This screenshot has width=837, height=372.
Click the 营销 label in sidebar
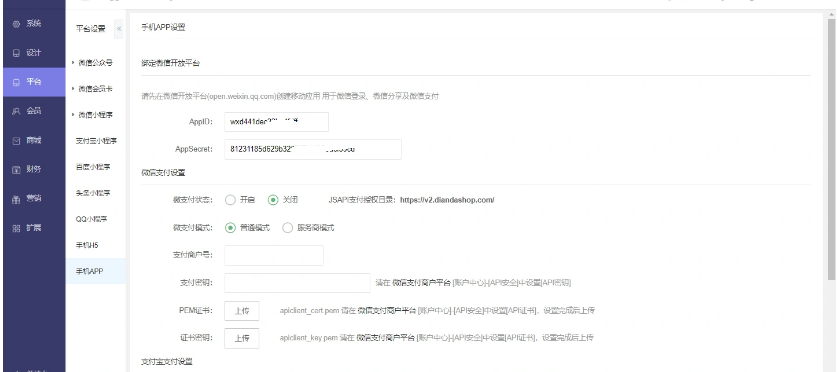(x=34, y=199)
